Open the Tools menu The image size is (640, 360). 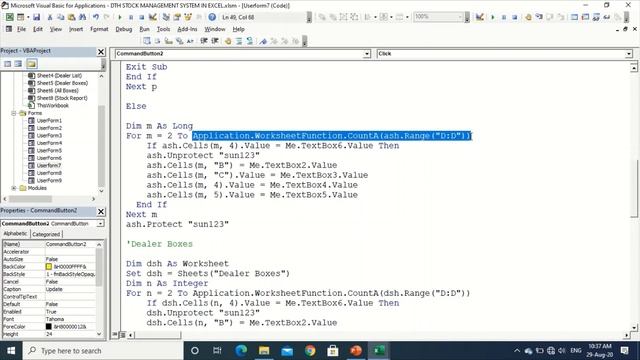click(x=163, y=29)
